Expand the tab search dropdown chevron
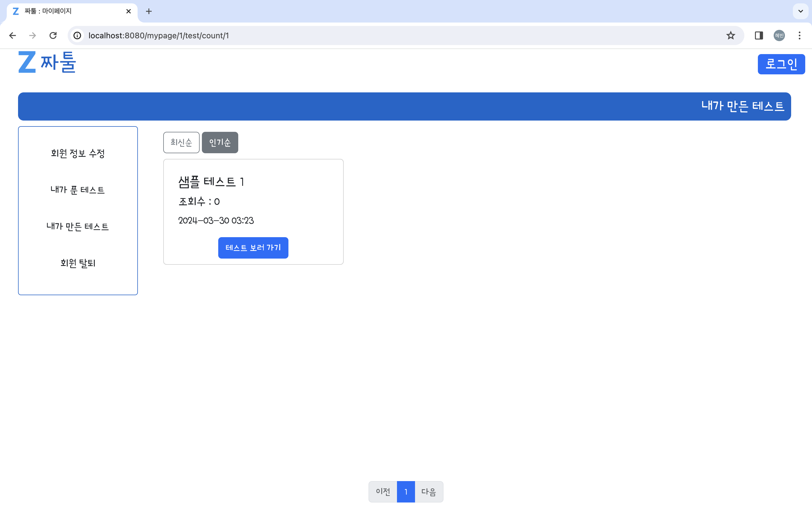 800,11
